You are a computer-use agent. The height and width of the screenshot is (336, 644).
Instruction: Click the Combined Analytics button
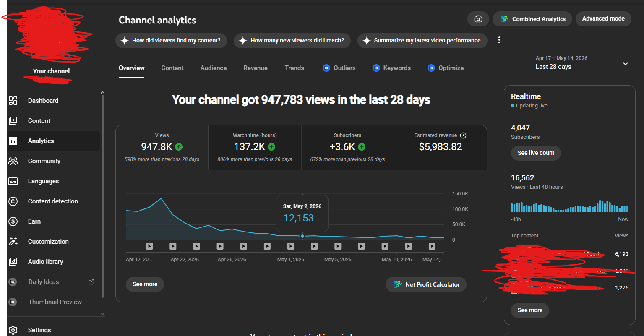click(x=532, y=19)
